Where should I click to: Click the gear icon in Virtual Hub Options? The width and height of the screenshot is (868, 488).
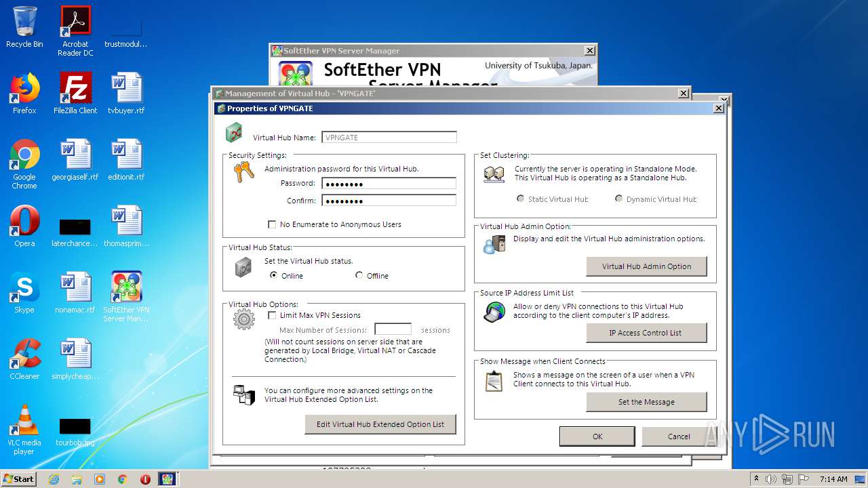pos(244,319)
